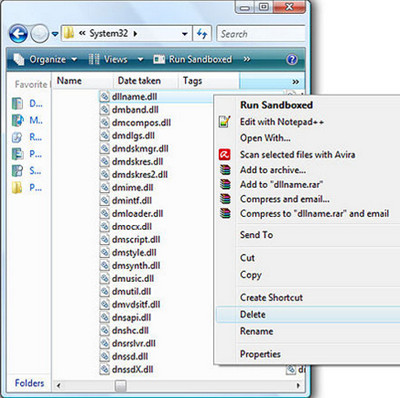This screenshot has height=398, width=400.
Task: Open the Folders pane
Action: click(29, 383)
